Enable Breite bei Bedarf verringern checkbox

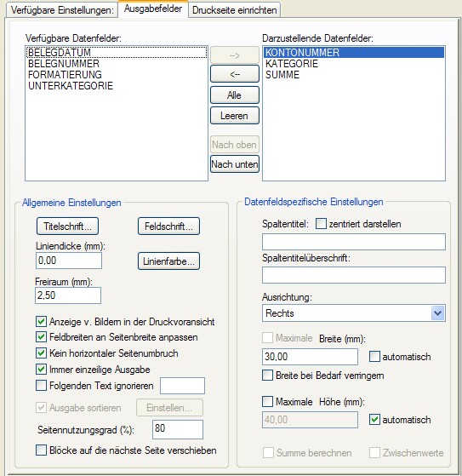pos(267,376)
